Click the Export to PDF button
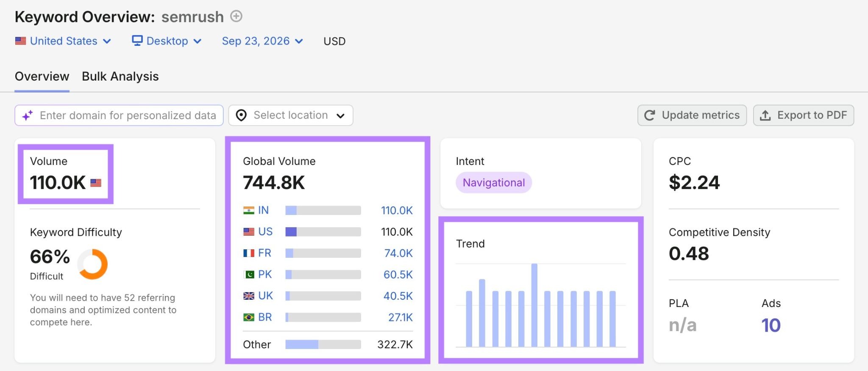Viewport: 868px width, 371px height. point(804,115)
